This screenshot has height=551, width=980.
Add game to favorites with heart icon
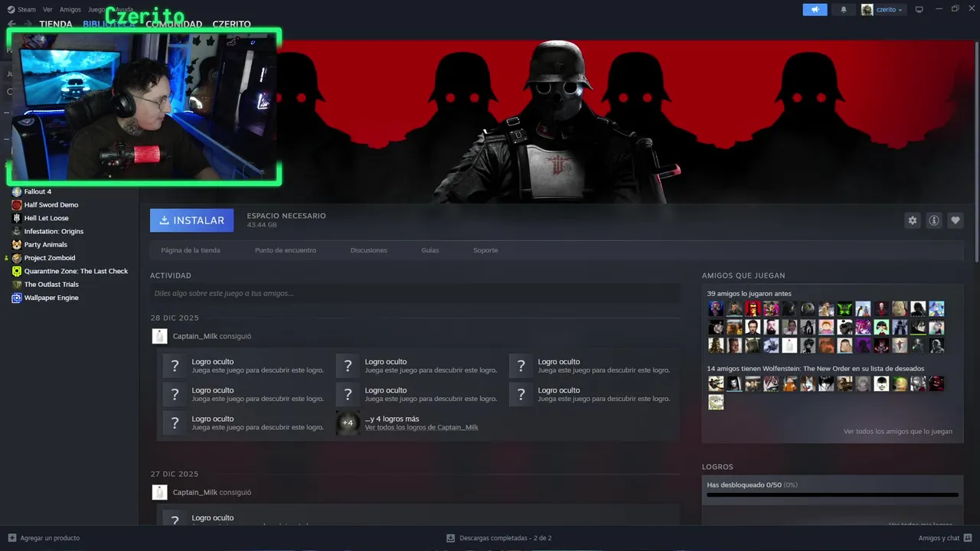pyautogui.click(x=955, y=220)
